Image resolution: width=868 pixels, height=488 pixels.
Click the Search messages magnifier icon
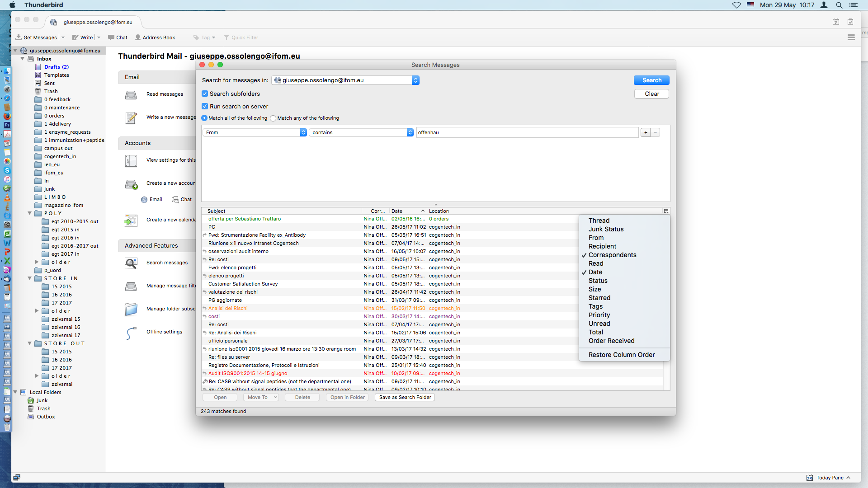click(131, 263)
